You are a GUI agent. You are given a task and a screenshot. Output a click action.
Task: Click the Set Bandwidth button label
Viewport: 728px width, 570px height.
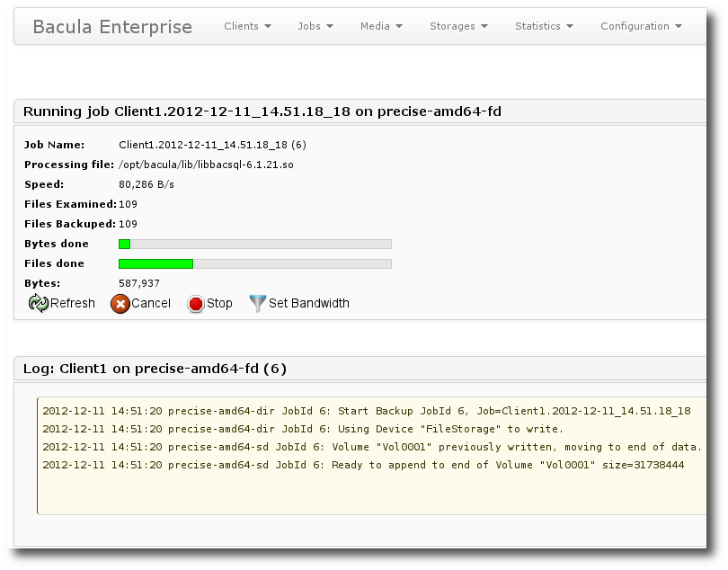pyautogui.click(x=309, y=303)
